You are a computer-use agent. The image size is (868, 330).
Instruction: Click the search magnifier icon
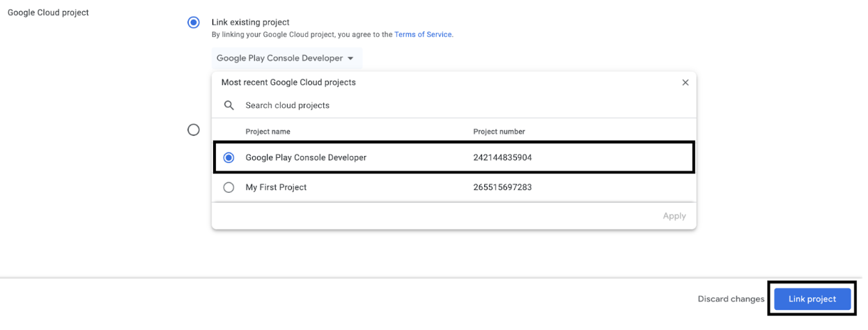[228, 106]
